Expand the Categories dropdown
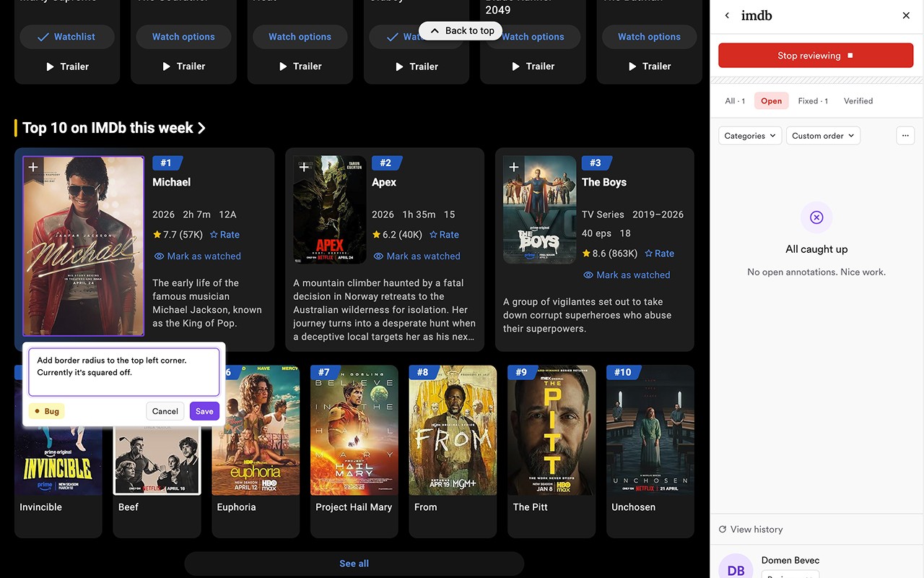 [x=750, y=136]
